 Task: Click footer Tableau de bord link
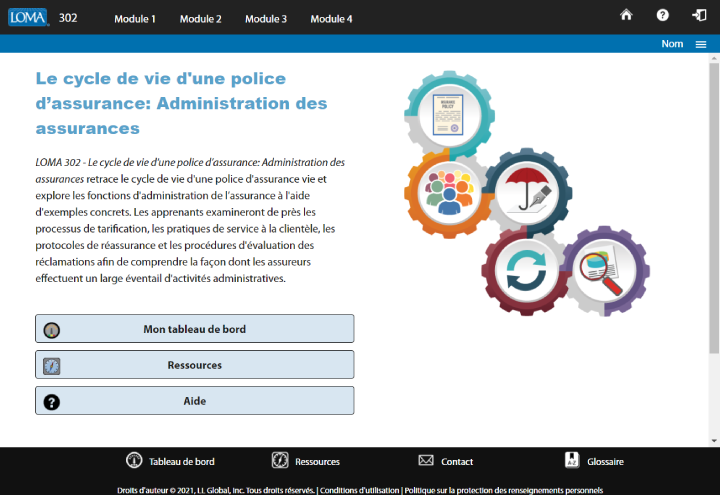tap(181, 461)
